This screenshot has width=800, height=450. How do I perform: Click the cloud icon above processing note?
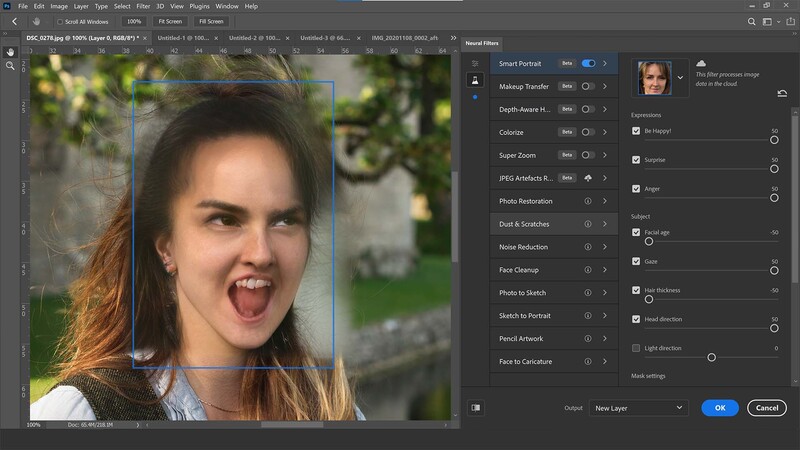[701, 63]
